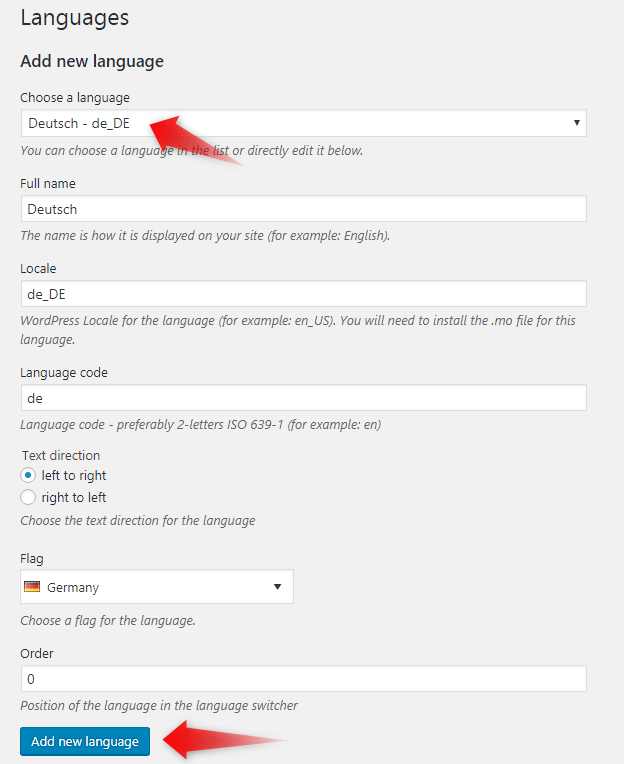Select the "right to left" radio button
624x764 pixels.
[28, 497]
